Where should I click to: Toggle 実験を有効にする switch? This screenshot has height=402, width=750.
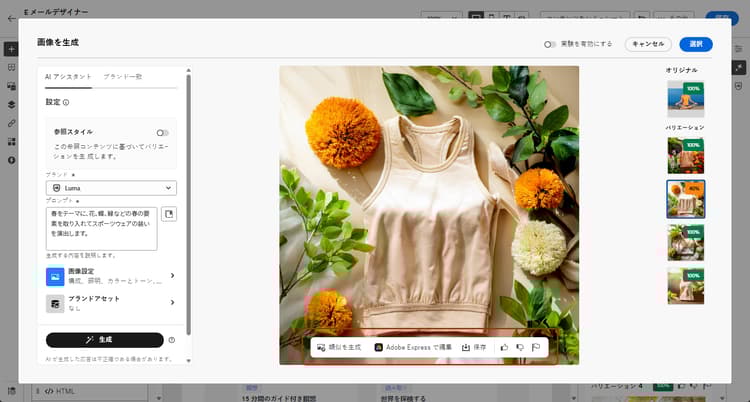tap(550, 44)
